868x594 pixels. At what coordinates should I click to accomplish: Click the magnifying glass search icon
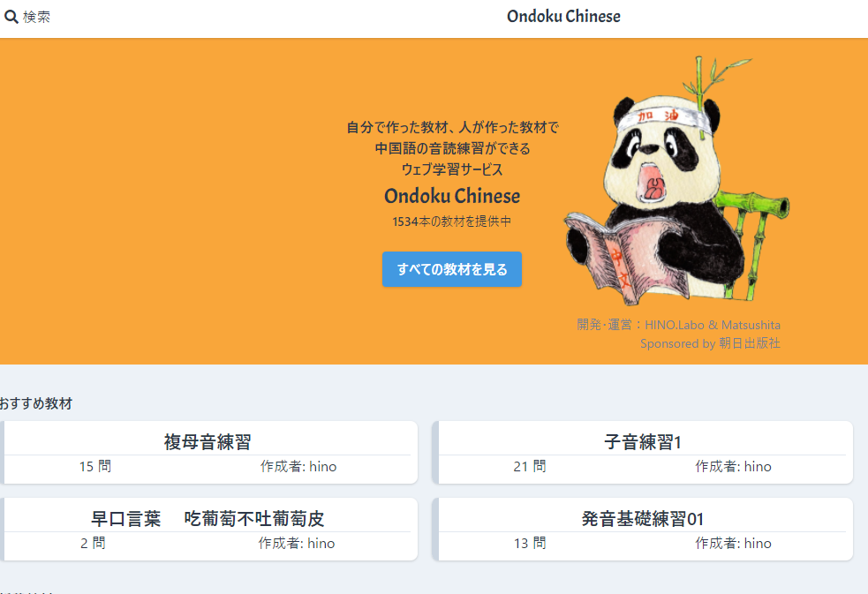pyautogui.click(x=11, y=17)
